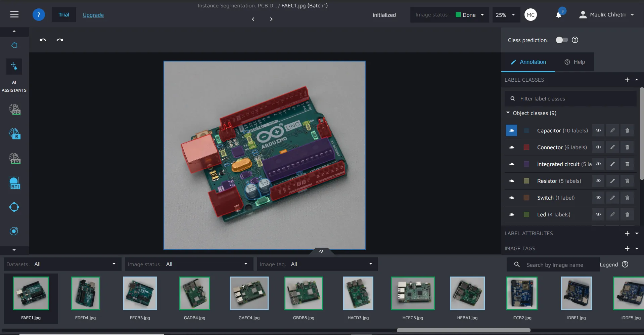
Task: Select the Annotation tab
Action: click(x=528, y=62)
